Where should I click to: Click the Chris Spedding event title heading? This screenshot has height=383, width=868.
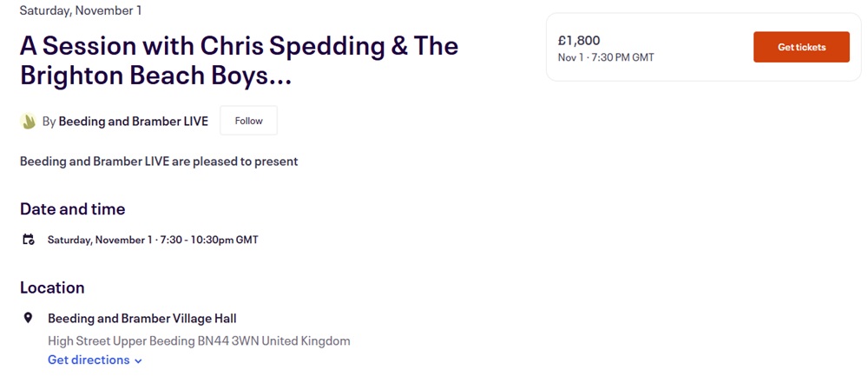239,60
